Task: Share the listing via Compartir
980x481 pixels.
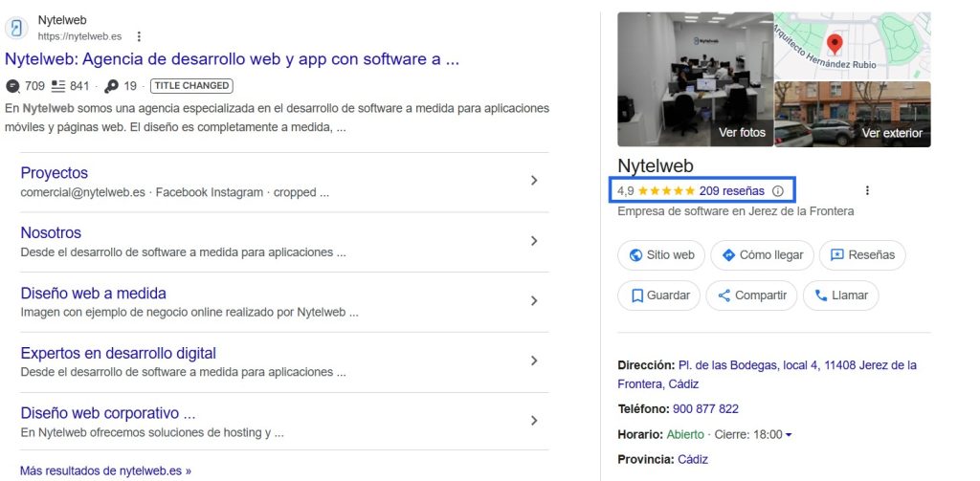Action: click(751, 295)
